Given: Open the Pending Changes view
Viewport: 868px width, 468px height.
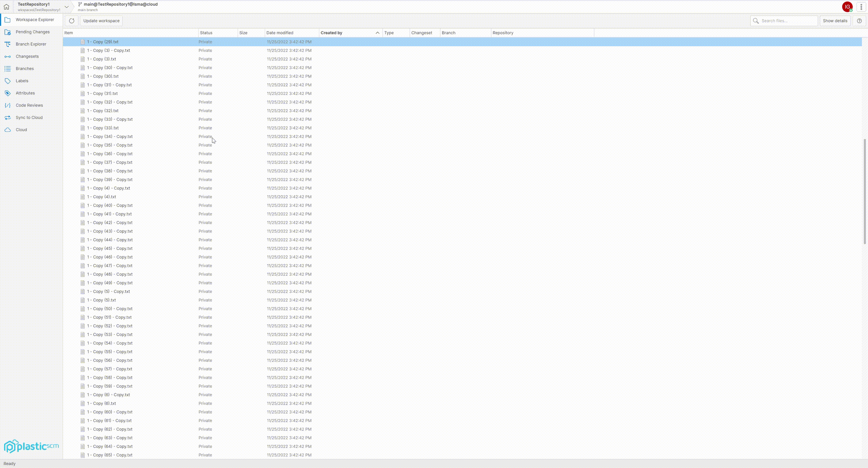Looking at the screenshot, I should tap(32, 32).
